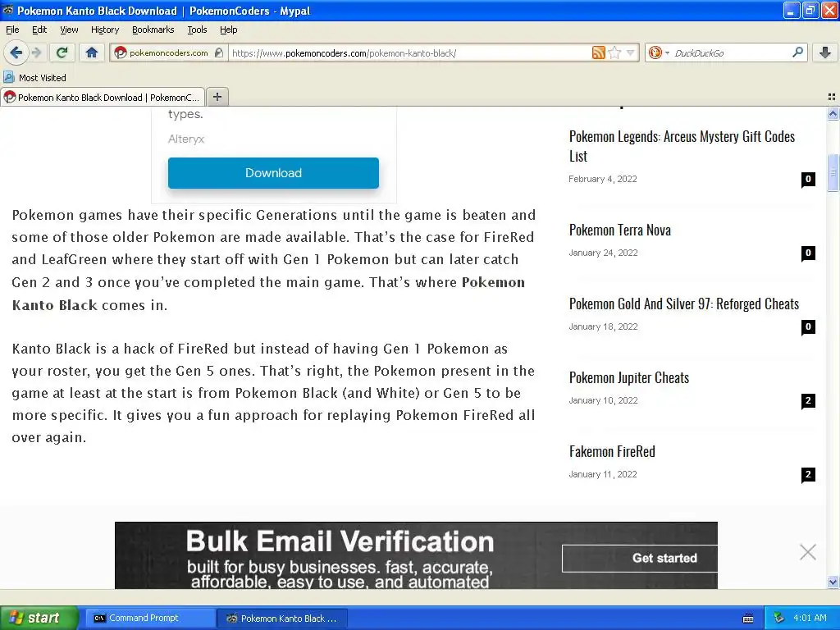Click comment count badge for Arceus Mystery Gift

click(808, 180)
